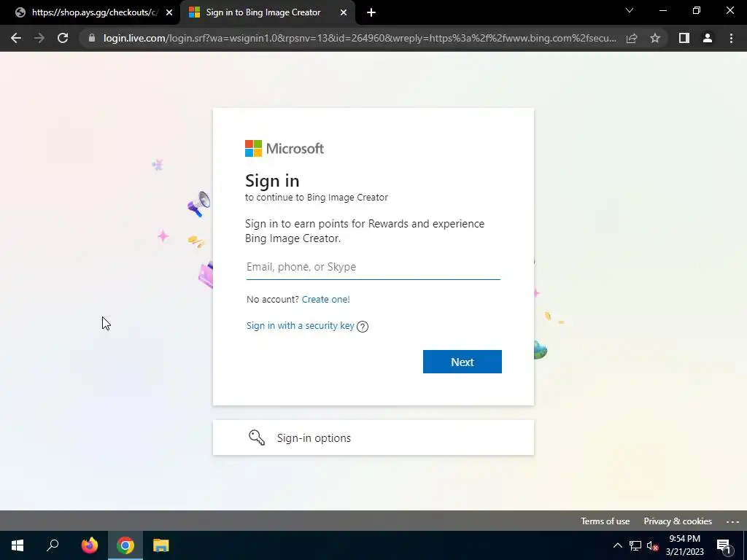This screenshot has width=747, height=560.
Task: Close the Sign in to Bing Image Creator tab
Action: [x=344, y=12]
